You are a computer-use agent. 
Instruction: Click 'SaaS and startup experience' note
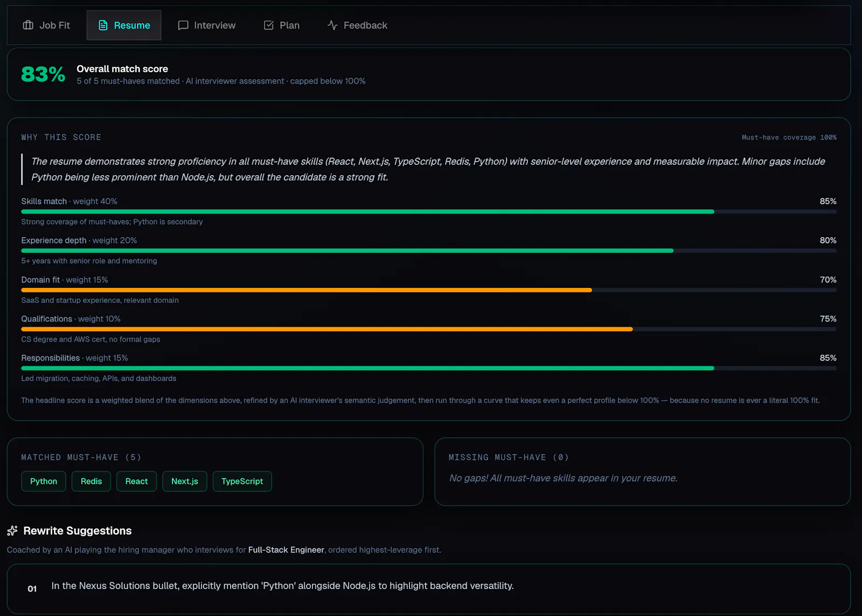tap(100, 300)
